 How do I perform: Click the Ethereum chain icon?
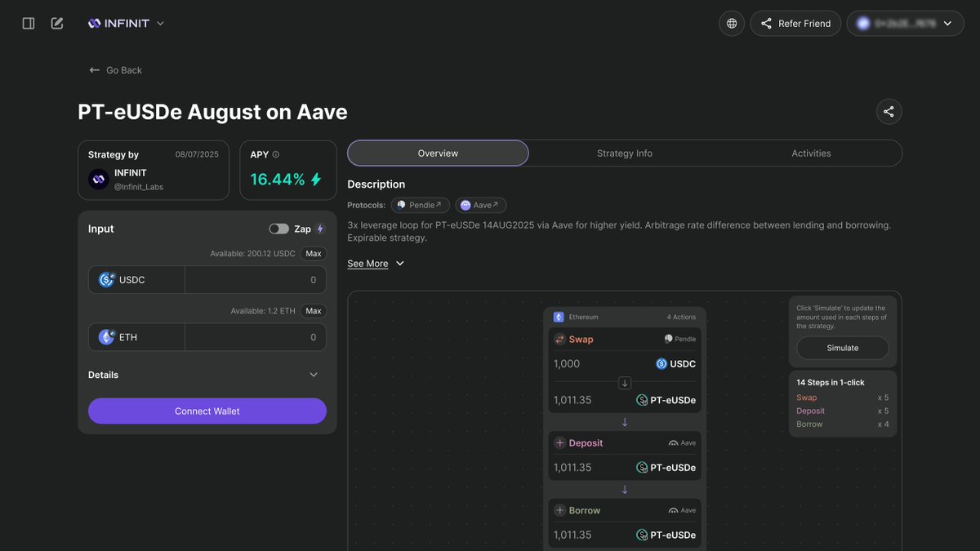click(x=559, y=317)
